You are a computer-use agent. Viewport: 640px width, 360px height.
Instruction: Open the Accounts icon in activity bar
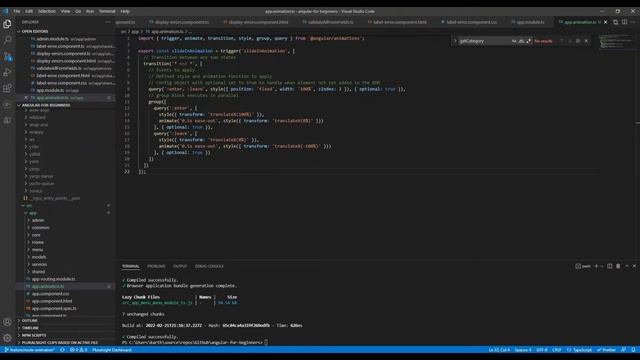(7, 322)
